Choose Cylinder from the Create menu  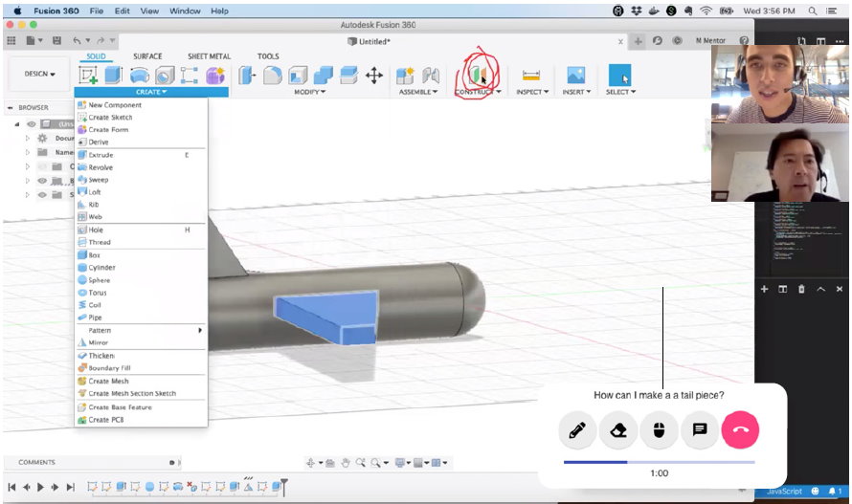pos(141,267)
